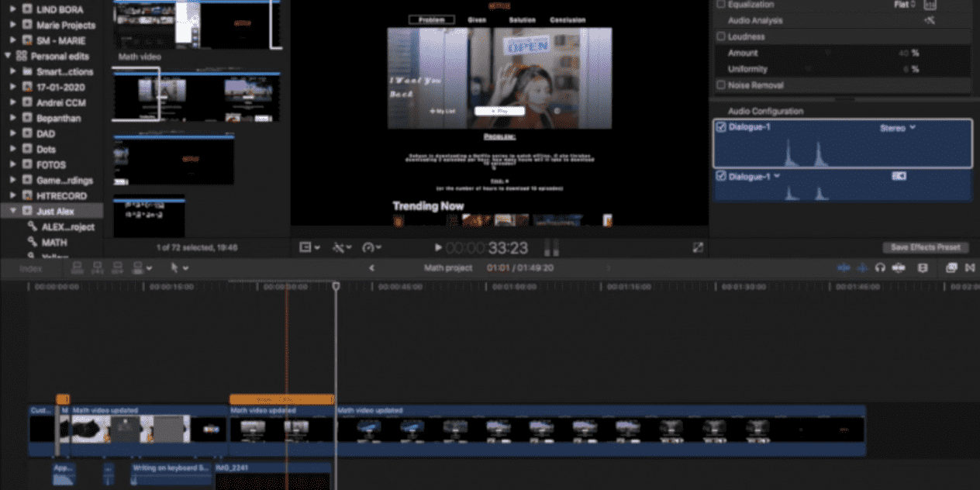Open the clip appearance options icon
Image resolution: width=980 pixels, height=490 pixels.
coord(923,268)
